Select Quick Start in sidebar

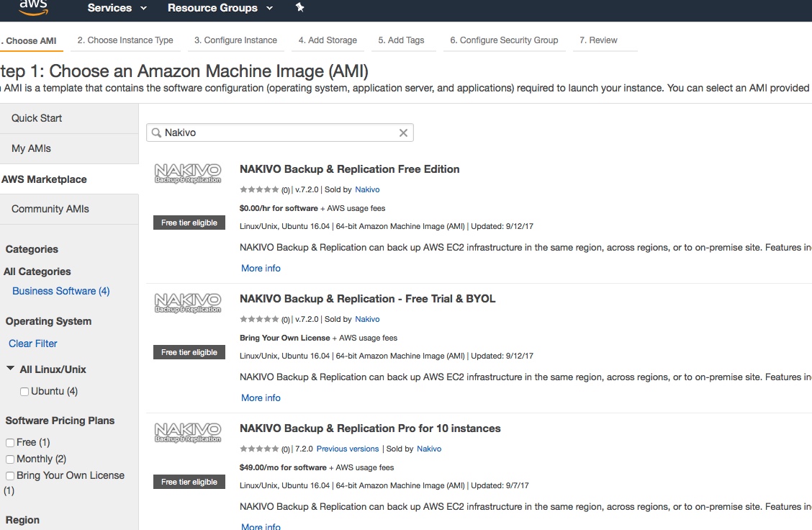(69, 118)
